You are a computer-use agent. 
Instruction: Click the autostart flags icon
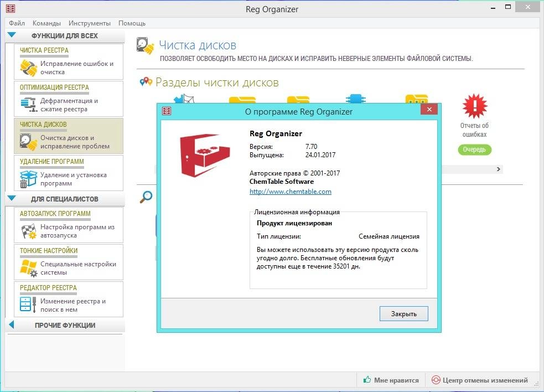tap(28, 231)
